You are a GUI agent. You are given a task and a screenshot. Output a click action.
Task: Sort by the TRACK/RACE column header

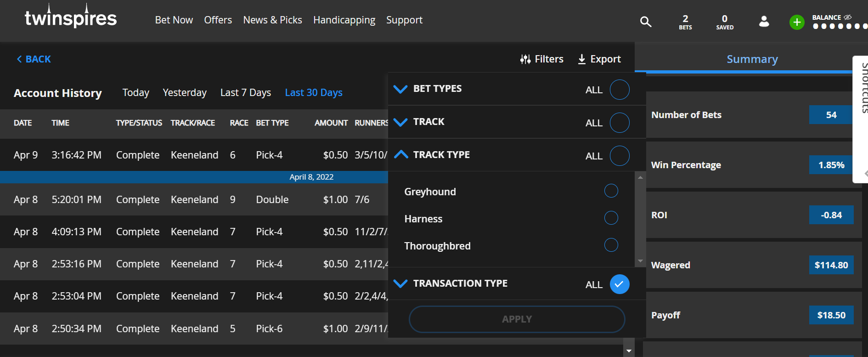point(193,123)
